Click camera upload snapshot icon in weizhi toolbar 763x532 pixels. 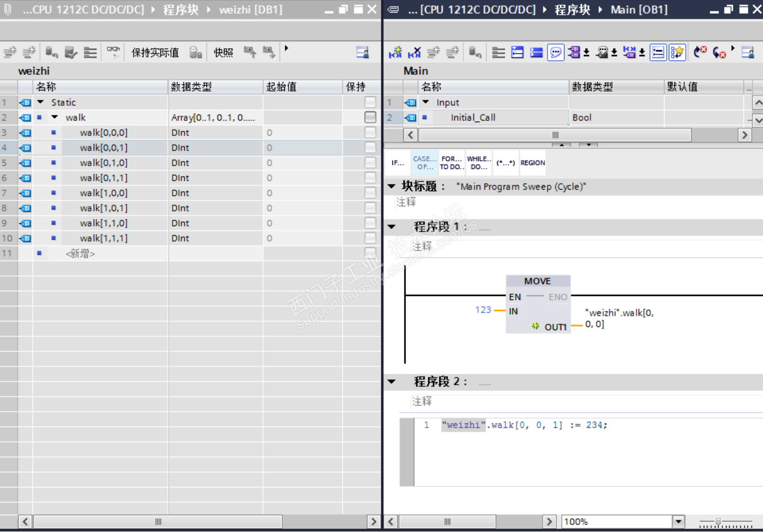pyautogui.click(x=249, y=52)
